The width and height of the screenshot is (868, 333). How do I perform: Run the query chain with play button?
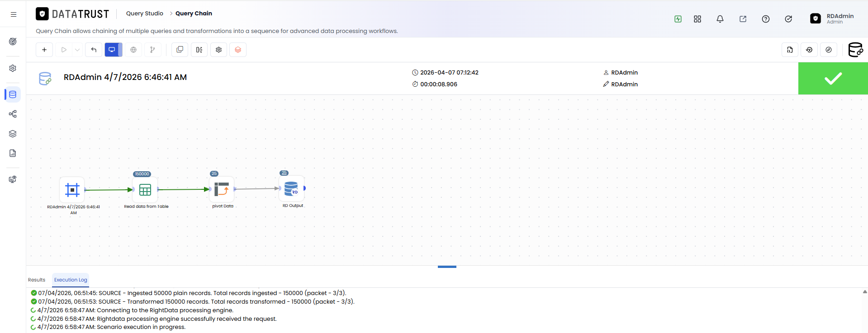[64, 50]
